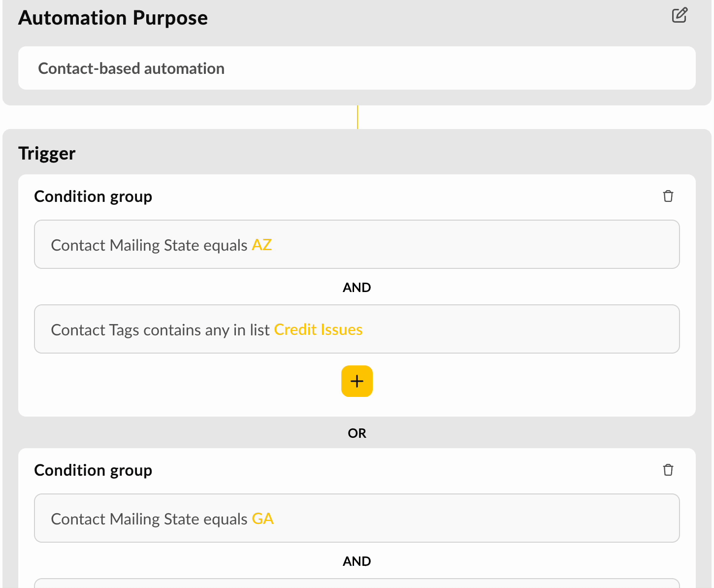Viewport: 714px width, 588px height.
Task: Click the Trigger section heading
Action: (47, 154)
